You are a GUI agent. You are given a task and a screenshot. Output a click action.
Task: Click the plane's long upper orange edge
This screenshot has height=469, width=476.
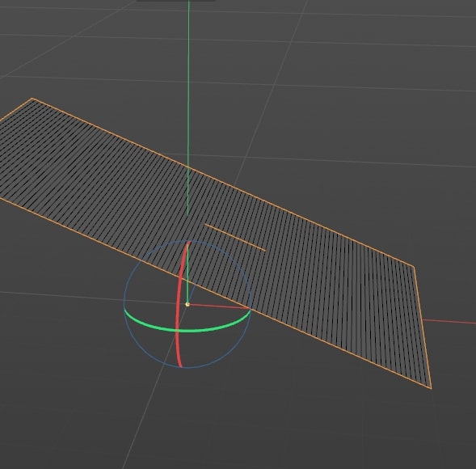coord(223,183)
